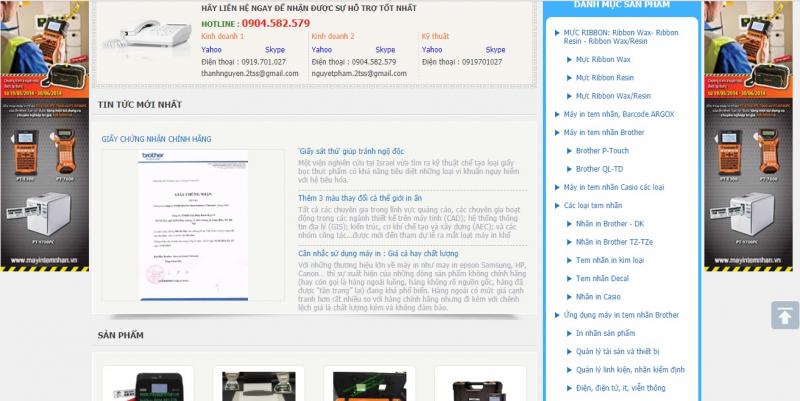Click arrow beside In nhãn sản phẩm
Screen dimensions: 800x401
click(567, 333)
